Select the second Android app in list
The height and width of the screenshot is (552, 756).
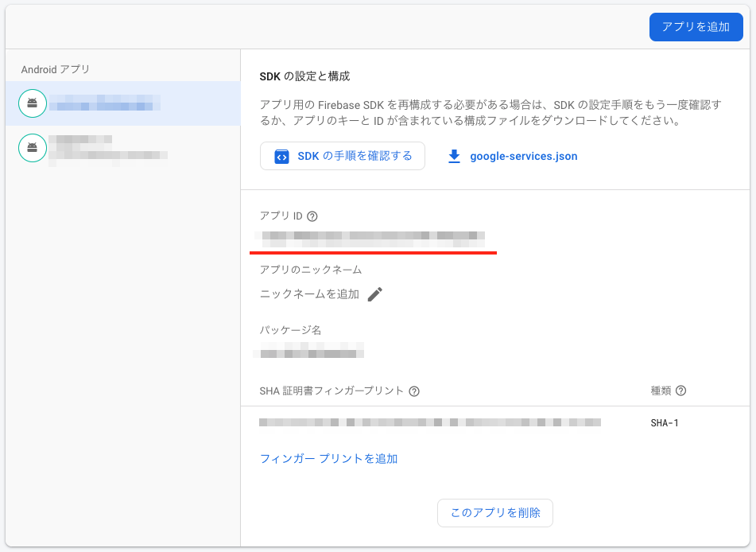(x=123, y=148)
